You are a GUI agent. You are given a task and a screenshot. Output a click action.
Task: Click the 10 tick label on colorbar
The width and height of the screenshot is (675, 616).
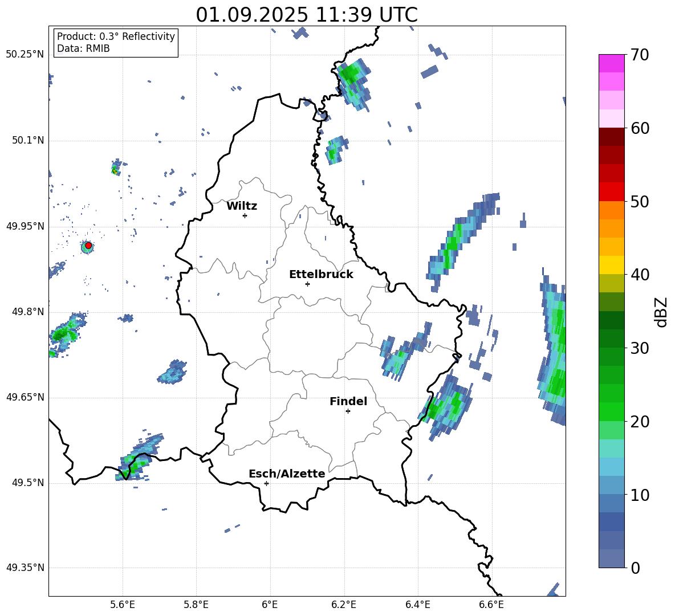point(640,495)
